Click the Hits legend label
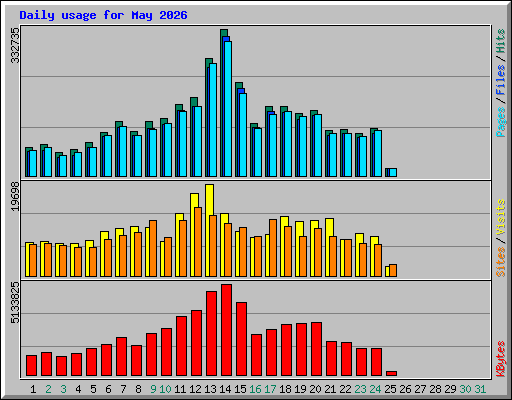Viewport: 512px width, 400px height. click(501, 41)
